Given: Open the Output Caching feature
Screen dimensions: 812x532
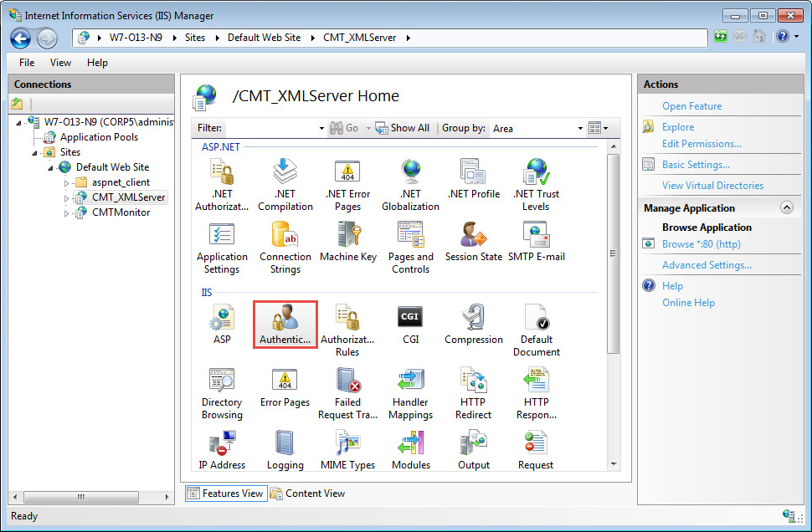Looking at the screenshot, I should coord(473,450).
